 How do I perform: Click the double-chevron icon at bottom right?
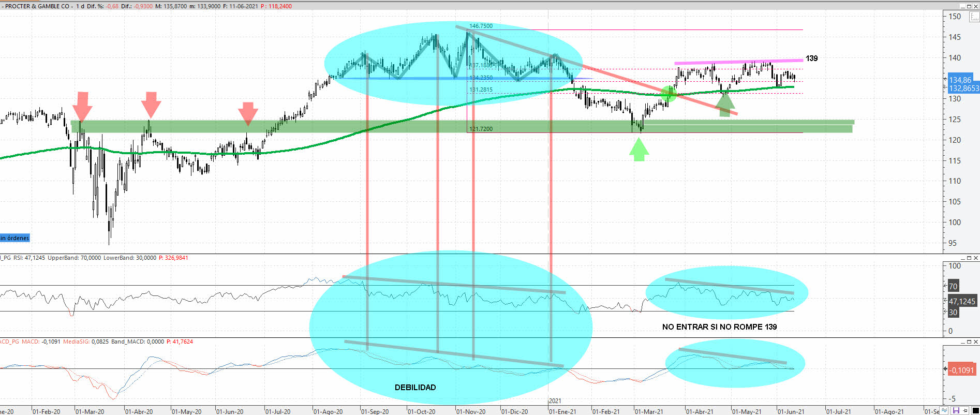[945, 411]
